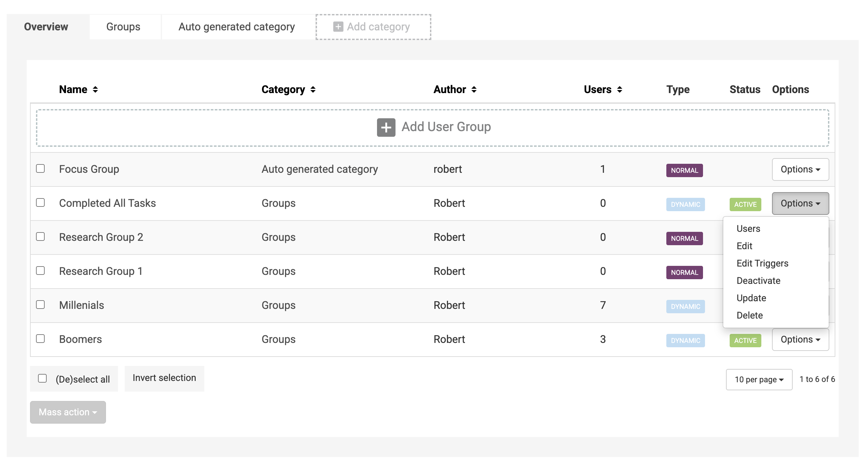Sort table by Users column arrows
The image size is (868, 463).
[x=619, y=89]
